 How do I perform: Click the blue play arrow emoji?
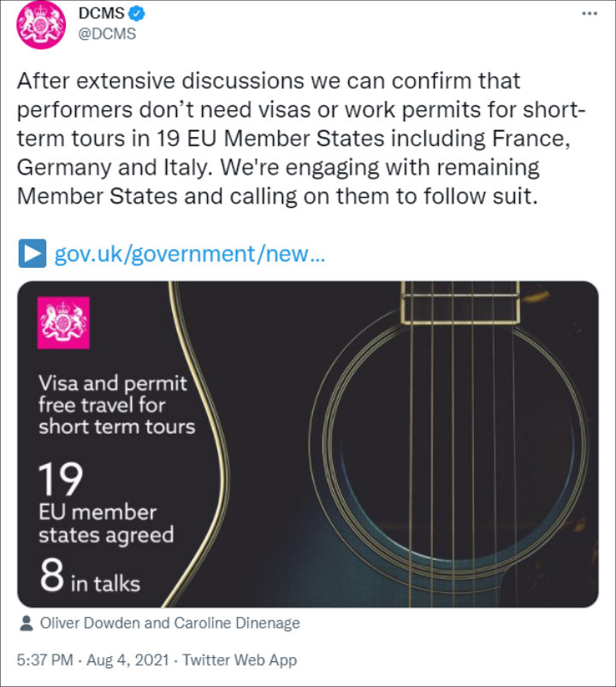32,253
